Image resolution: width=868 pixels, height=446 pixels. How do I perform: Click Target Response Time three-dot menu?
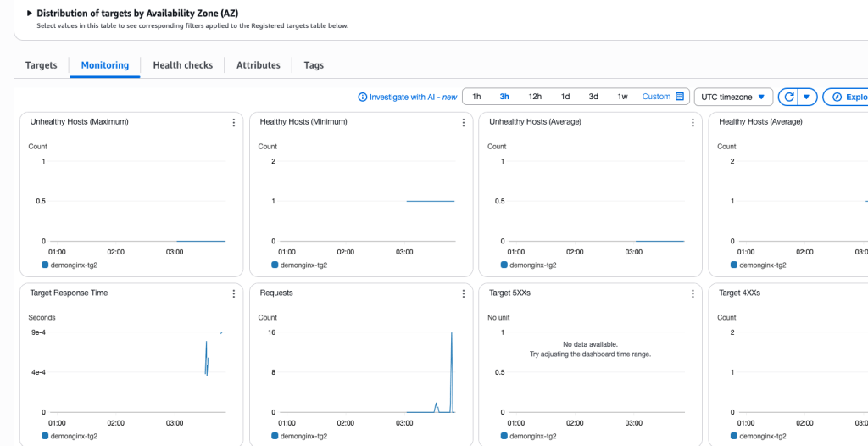click(234, 293)
